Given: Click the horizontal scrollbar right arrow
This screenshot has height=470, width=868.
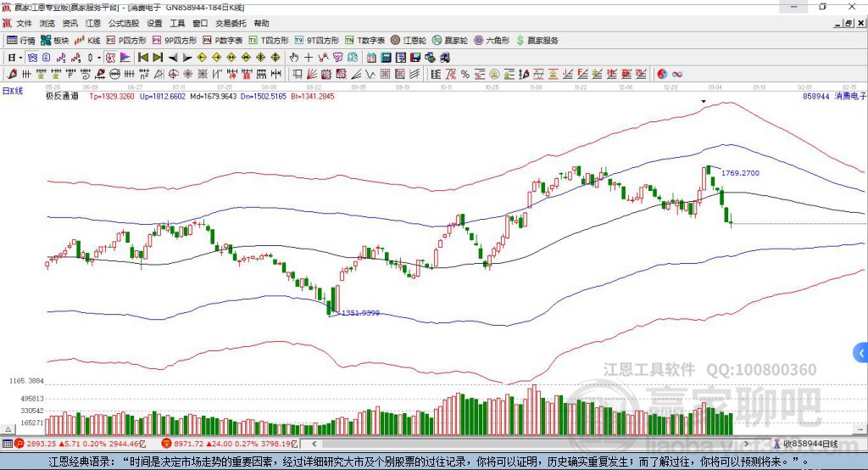Looking at the screenshot, I should (x=746, y=444).
